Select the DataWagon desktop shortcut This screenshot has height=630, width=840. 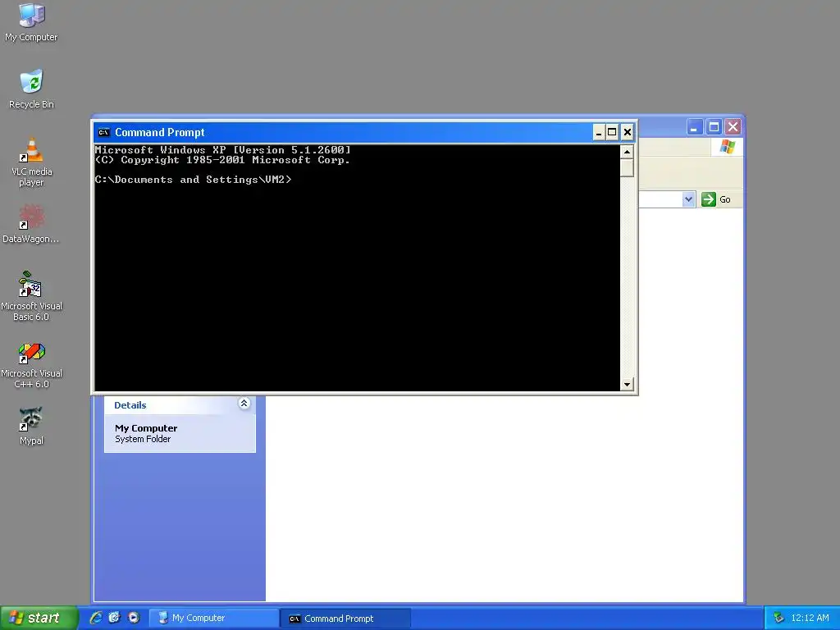[x=31, y=224]
